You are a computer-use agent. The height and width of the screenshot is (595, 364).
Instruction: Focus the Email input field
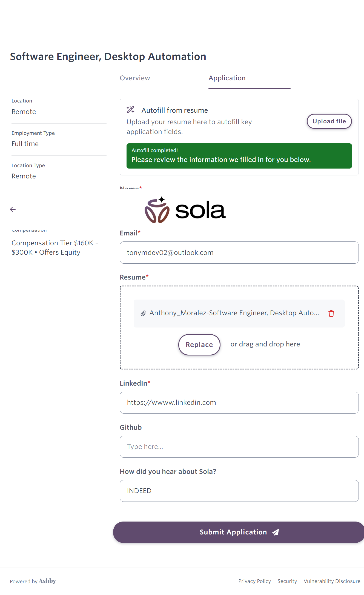click(x=239, y=253)
